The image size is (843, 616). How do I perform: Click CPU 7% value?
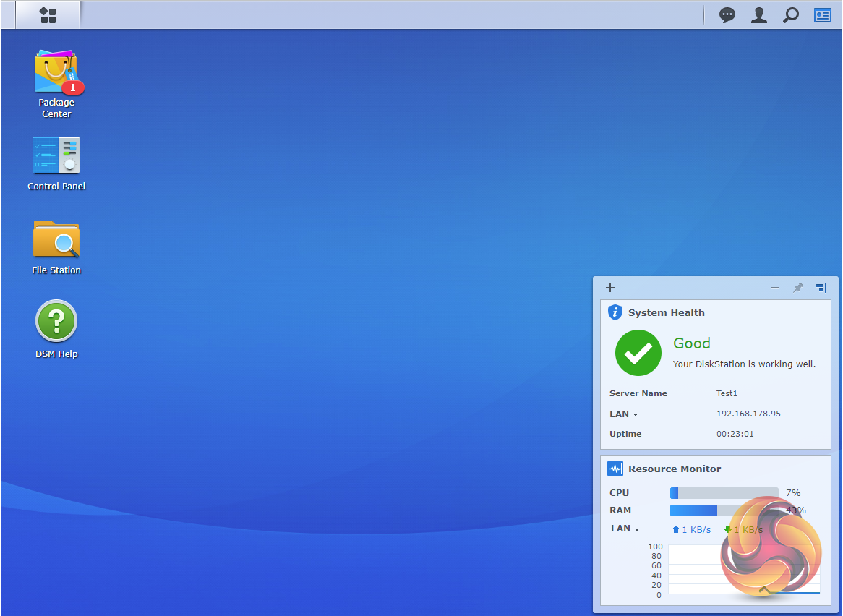coord(793,493)
